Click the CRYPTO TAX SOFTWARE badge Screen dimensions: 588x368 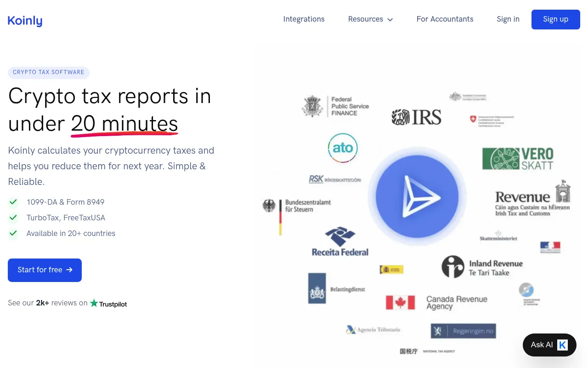coord(49,72)
